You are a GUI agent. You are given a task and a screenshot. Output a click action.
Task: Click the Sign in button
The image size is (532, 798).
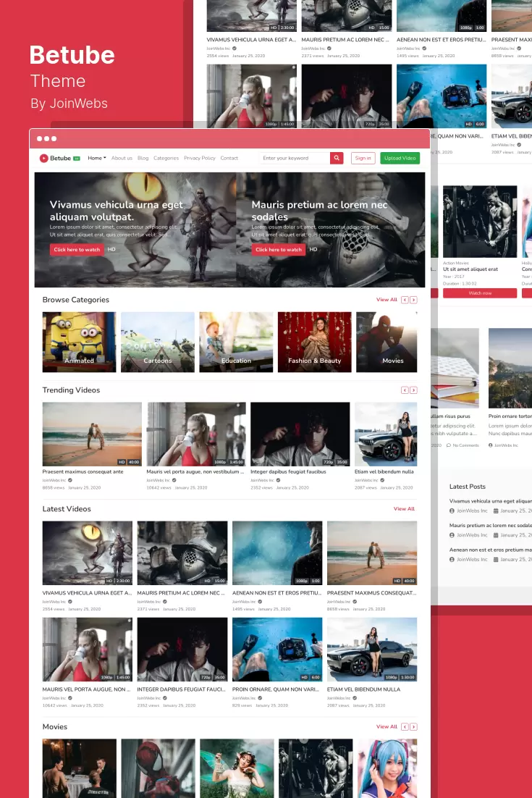click(363, 159)
